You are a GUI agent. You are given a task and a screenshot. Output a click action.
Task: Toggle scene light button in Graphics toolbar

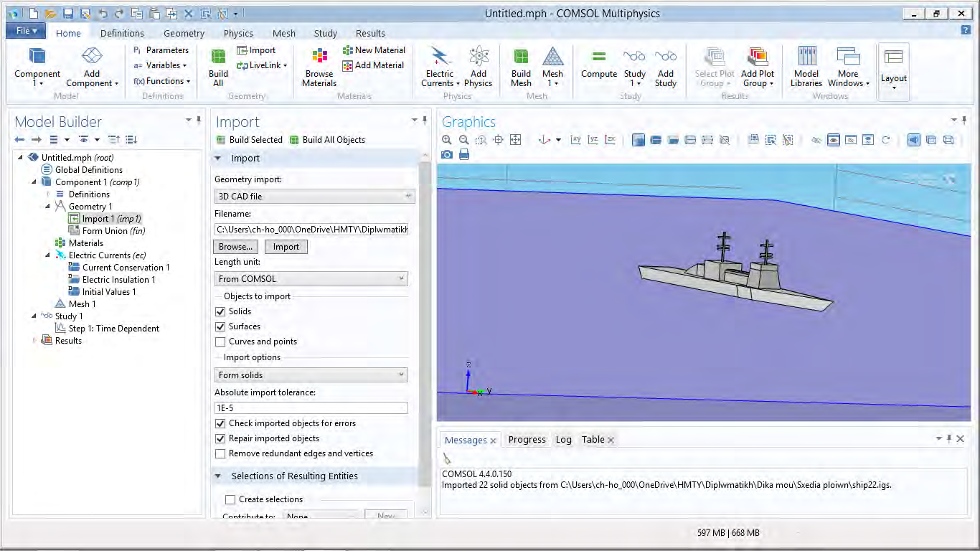pos(913,140)
